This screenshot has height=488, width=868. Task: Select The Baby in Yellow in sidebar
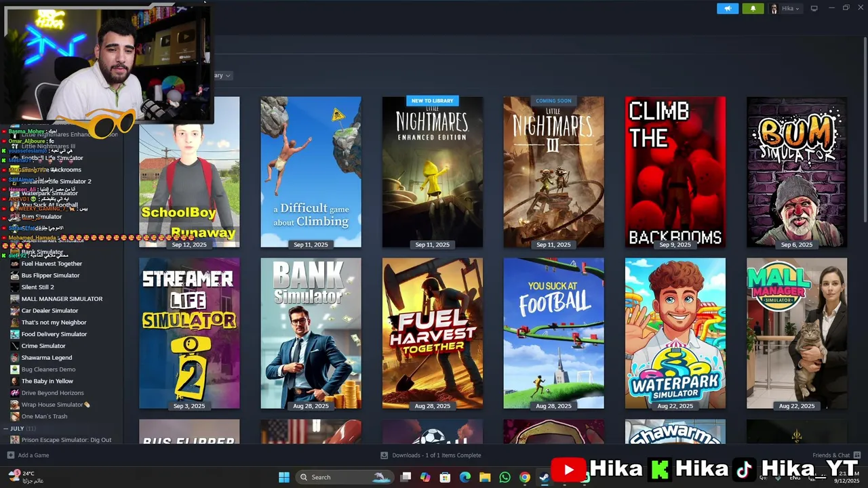click(47, 381)
